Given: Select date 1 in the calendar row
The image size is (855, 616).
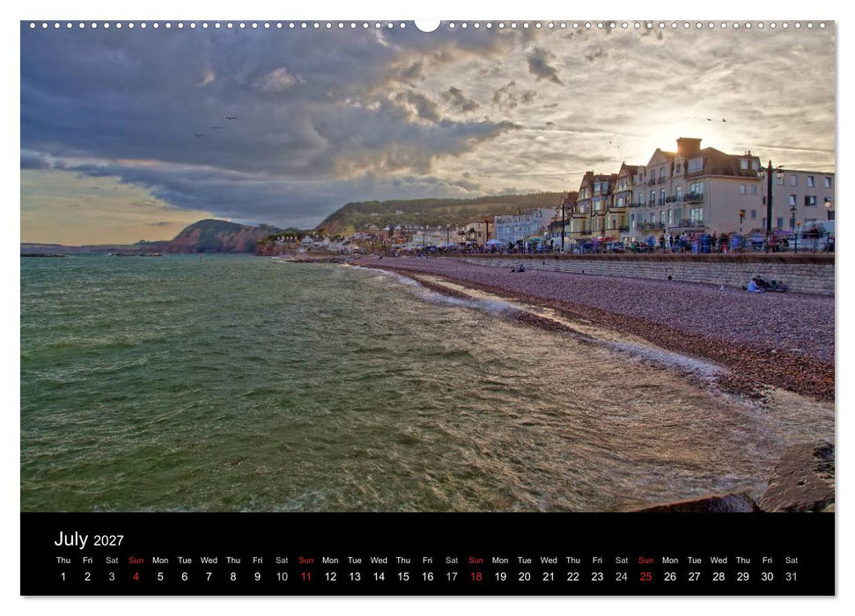Looking at the screenshot, I should (63, 576).
